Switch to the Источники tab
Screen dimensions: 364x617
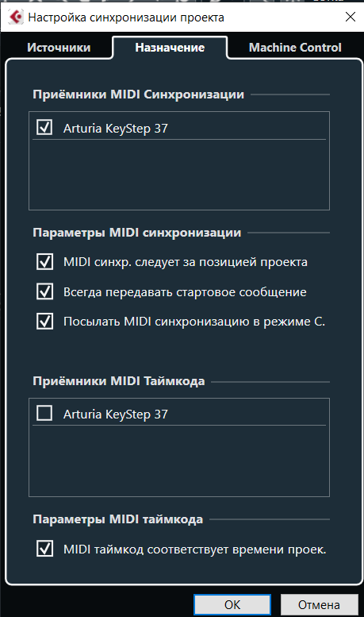point(59,48)
